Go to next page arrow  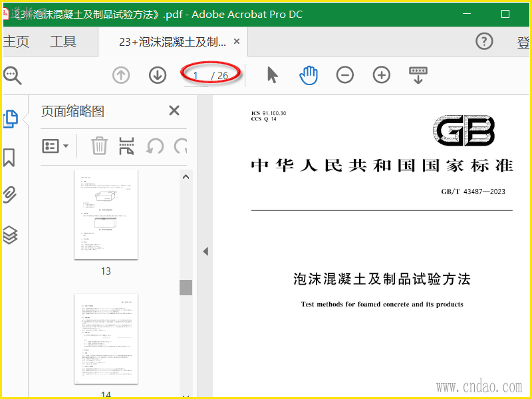(158, 75)
